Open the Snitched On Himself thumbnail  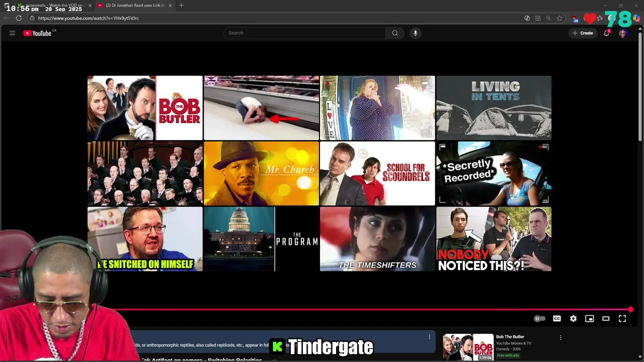click(x=145, y=239)
